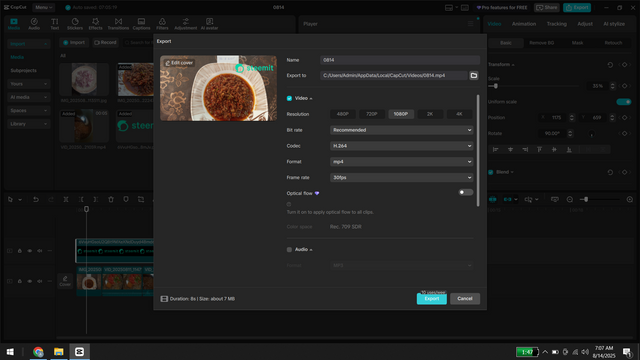
Task: Click the volume icon in system tray
Action: 585,352
